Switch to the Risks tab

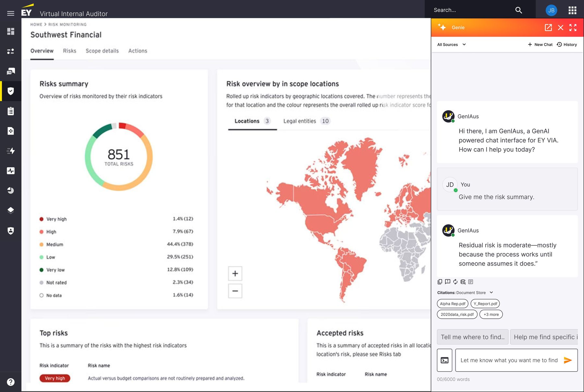pyautogui.click(x=69, y=51)
